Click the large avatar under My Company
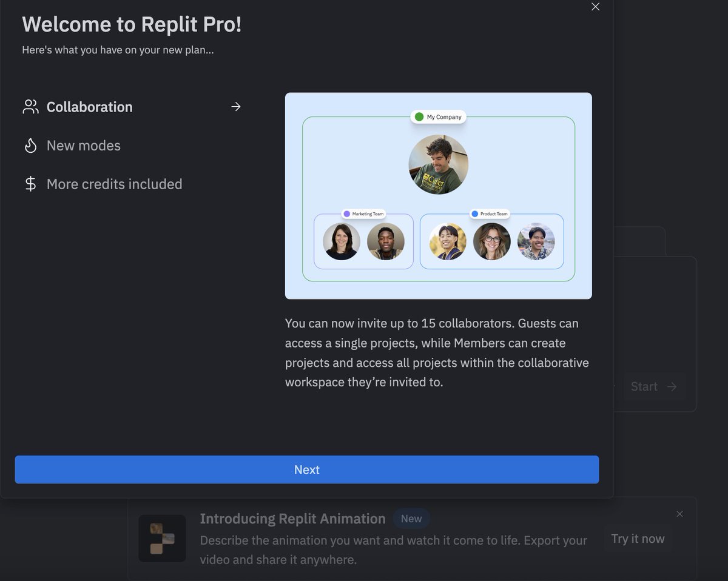The height and width of the screenshot is (581, 728). 438,164
